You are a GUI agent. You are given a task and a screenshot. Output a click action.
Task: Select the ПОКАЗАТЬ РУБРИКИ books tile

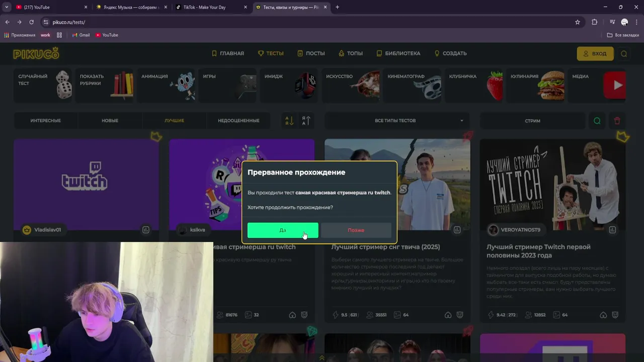pos(105,85)
